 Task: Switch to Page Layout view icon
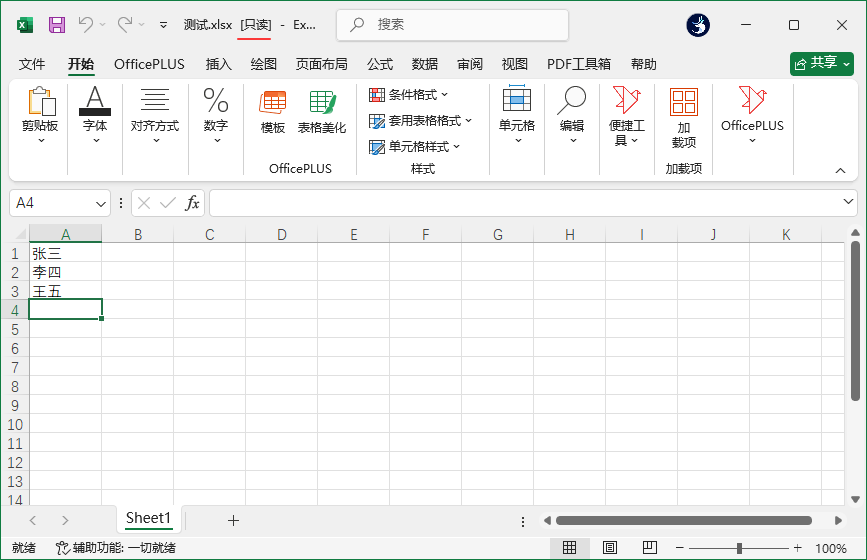pos(610,548)
